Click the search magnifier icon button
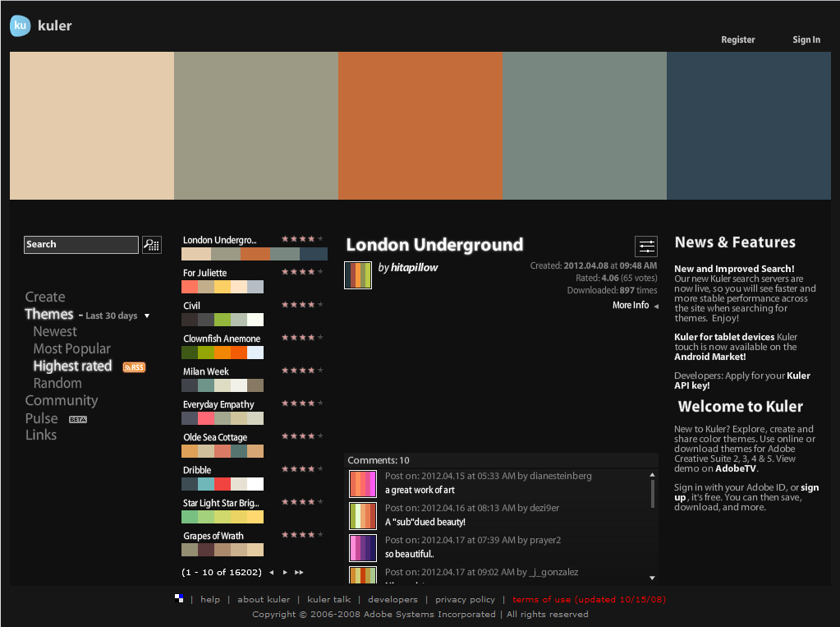Image resolution: width=840 pixels, height=627 pixels. [x=152, y=245]
